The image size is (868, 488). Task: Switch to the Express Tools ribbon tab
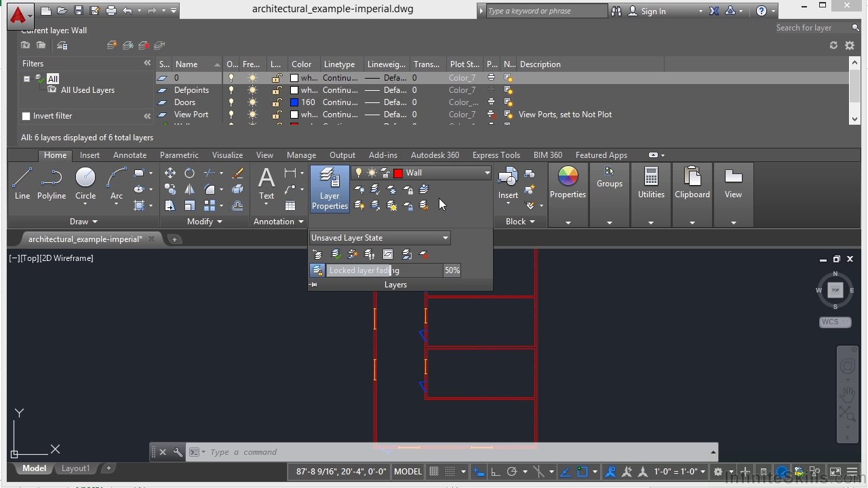pyautogui.click(x=496, y=155)
